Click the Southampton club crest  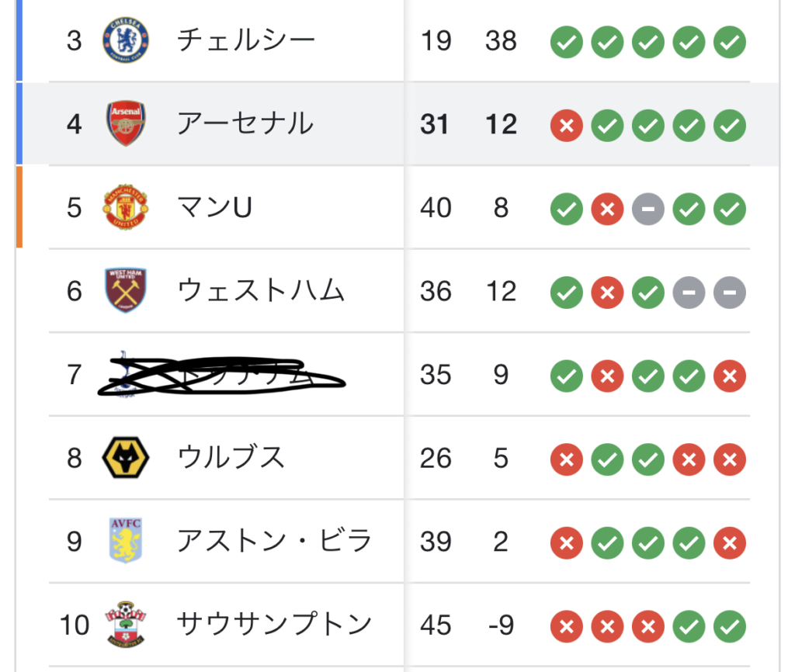click(125, 624)
